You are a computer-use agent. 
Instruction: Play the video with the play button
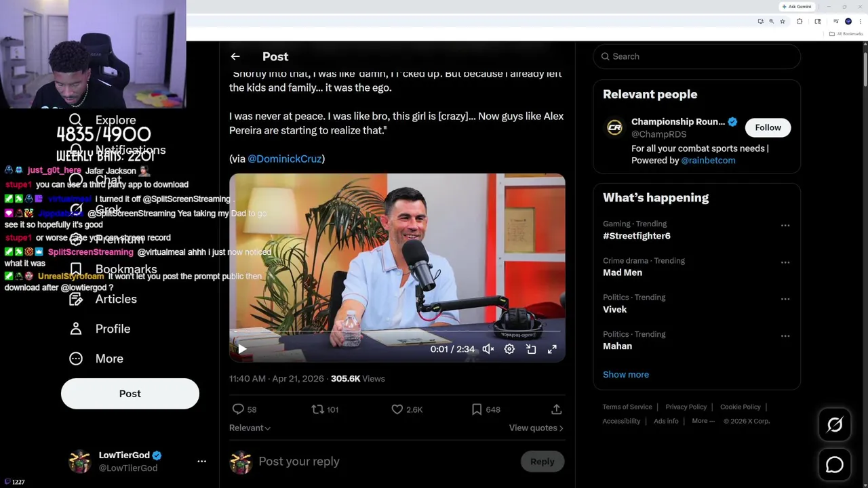click(x=242, y=349)
